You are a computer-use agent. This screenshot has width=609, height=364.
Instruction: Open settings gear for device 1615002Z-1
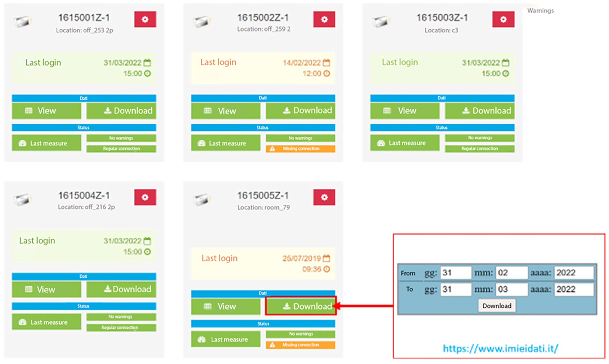(x=324, y=19)
